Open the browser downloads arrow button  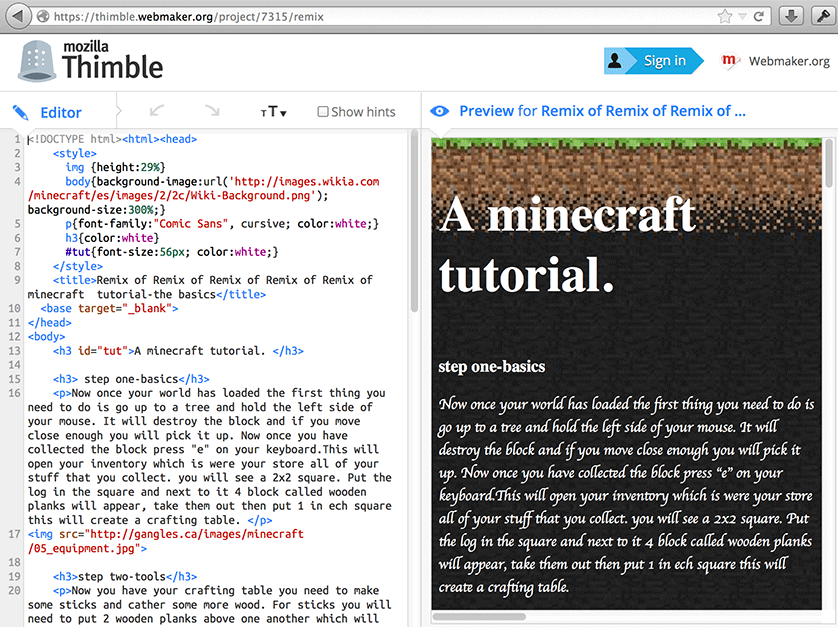point(791,16)
